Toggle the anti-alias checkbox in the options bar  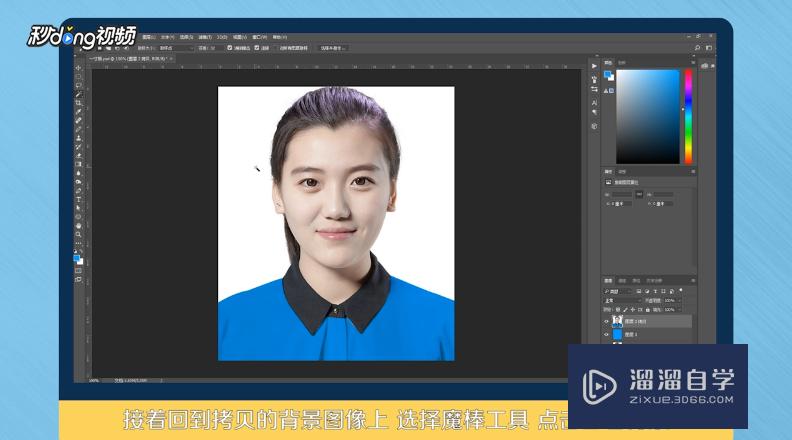tap(230, 47)
